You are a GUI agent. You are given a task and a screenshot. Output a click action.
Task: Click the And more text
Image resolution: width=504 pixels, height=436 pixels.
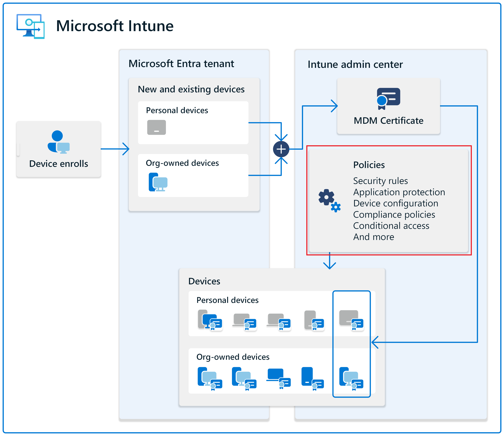(374, 237)
